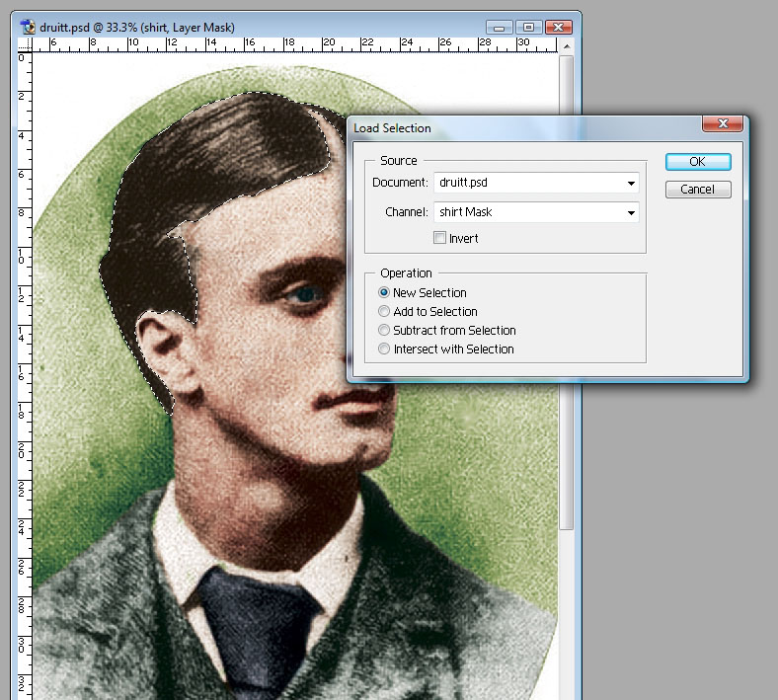This screenshot has width=778, height=700.
Task: Click the Load Selection dialog title bar
Action: [x=523, y=127]
